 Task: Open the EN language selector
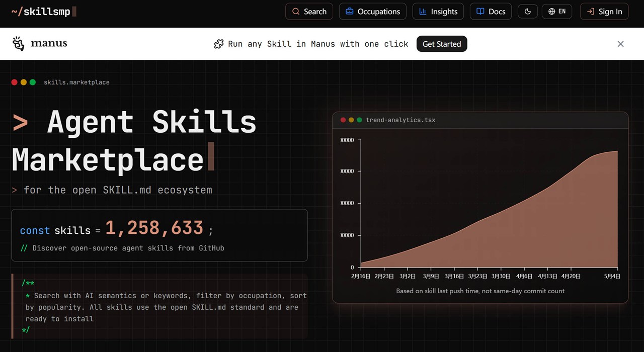tap(557, 12)
